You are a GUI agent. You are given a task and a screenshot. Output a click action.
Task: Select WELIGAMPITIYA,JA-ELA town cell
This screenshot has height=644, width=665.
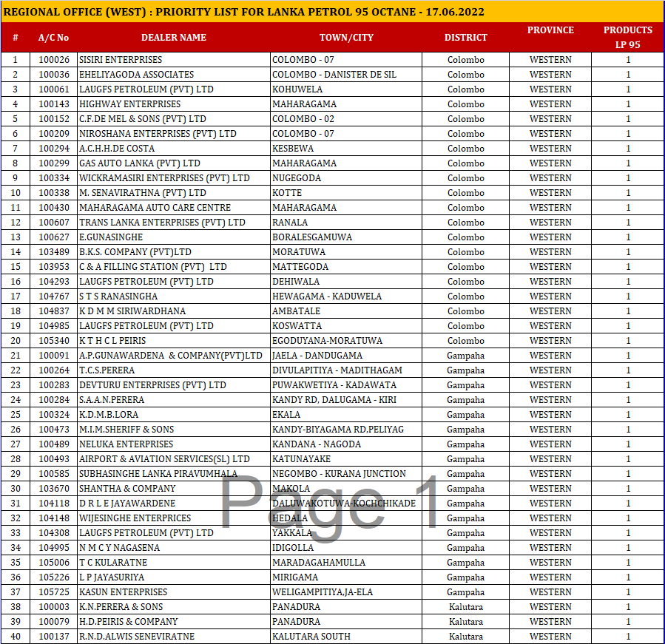[346, 592]
